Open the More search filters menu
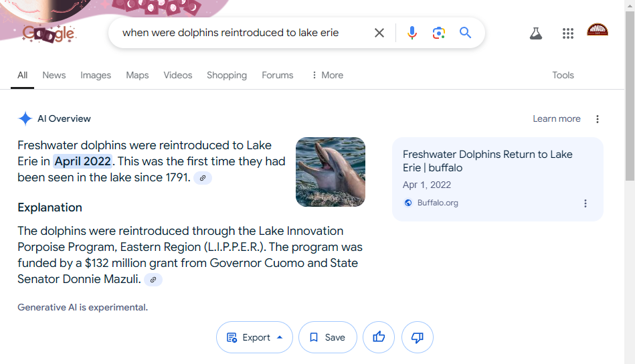This screenshot has height=364, width=635. [328, 76]
